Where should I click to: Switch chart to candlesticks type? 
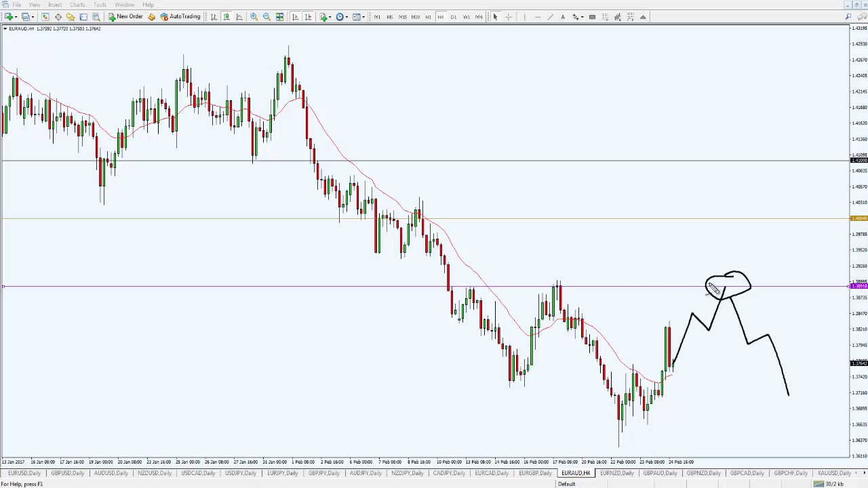226,17
